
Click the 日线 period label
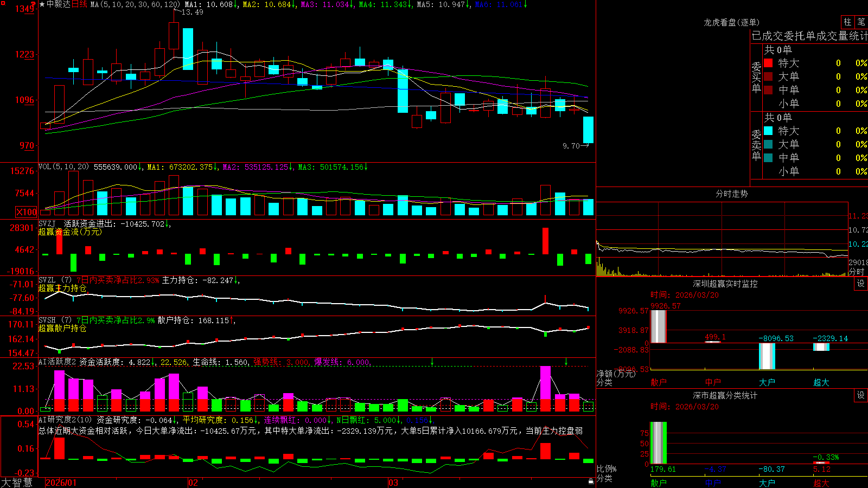point(79,4)
